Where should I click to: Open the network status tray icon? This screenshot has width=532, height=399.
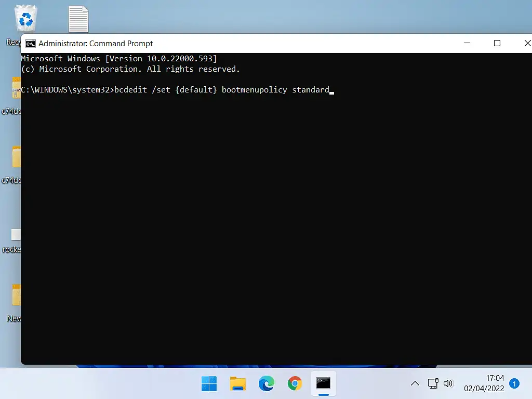tap(433, 384)
